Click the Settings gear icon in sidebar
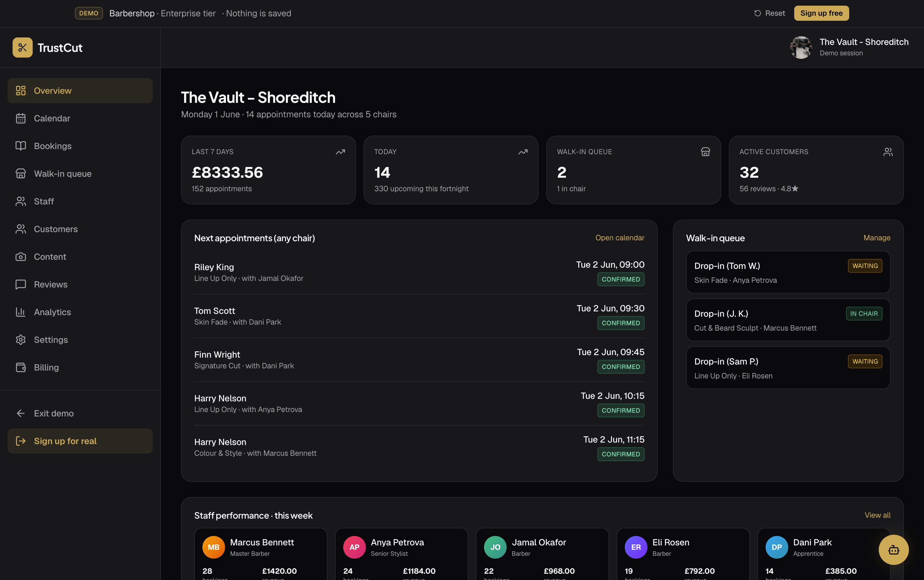Screen dimensions: 924x580 coord(21,339)
